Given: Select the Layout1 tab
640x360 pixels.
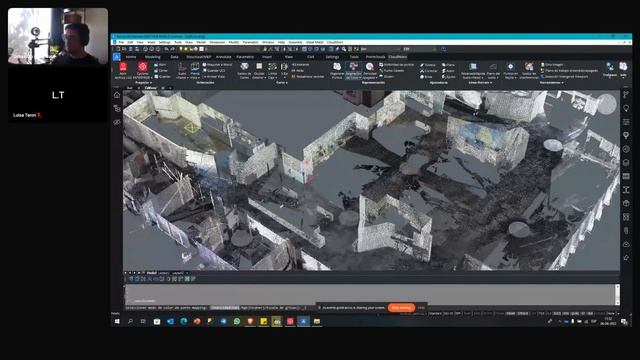Looking at the screenshot, I should [x=163, y=273].
